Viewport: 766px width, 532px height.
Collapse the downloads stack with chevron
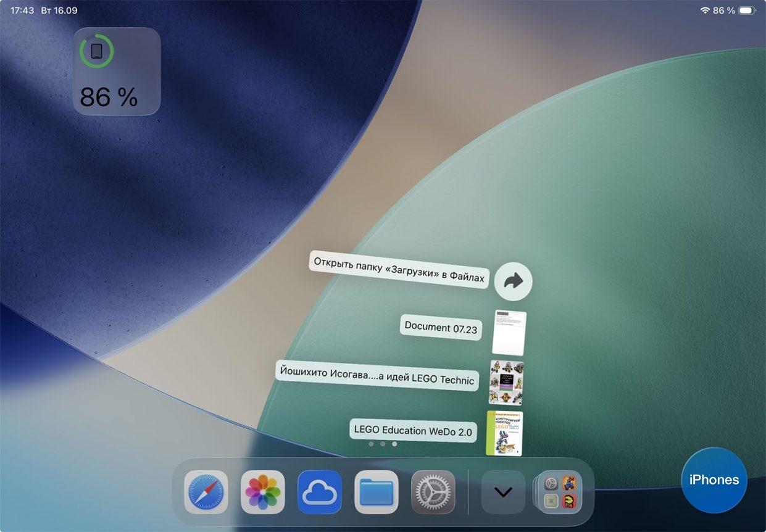[504, 492]
